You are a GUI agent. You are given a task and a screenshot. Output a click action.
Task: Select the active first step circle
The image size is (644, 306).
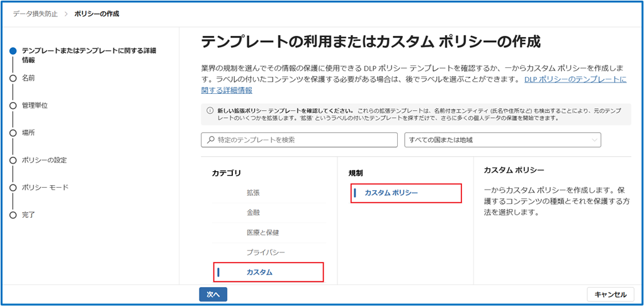[x=13, y=51]
